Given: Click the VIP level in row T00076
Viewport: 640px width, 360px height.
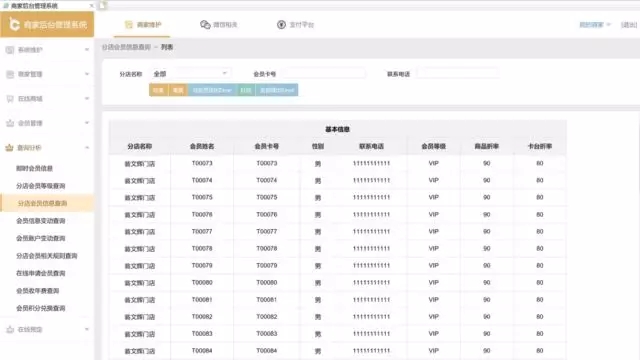Looking at the screenshot, I should pos(433,214).
